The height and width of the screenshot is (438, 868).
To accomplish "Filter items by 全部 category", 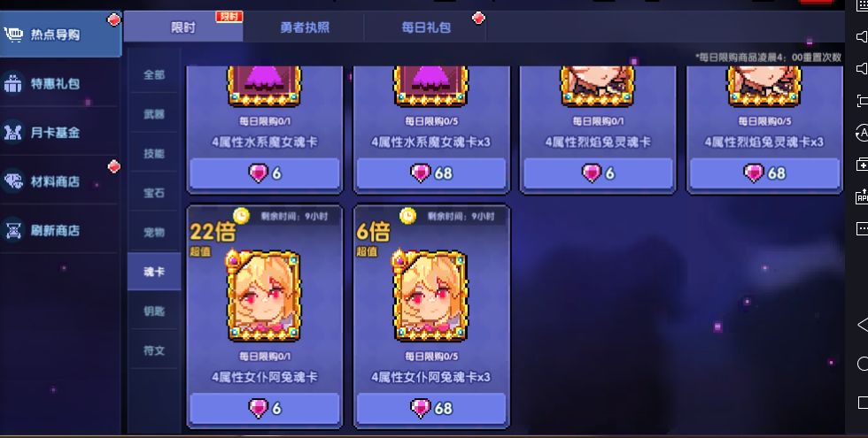I will (154, 74).
